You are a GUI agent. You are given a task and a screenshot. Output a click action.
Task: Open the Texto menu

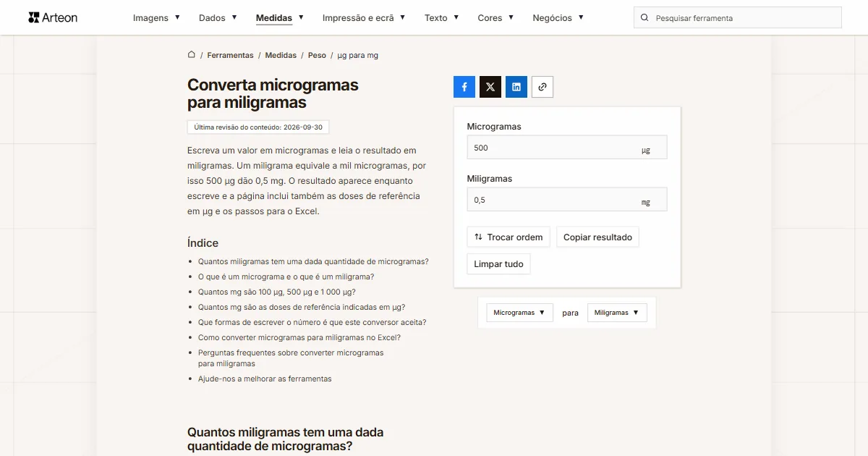coord(442,17)
